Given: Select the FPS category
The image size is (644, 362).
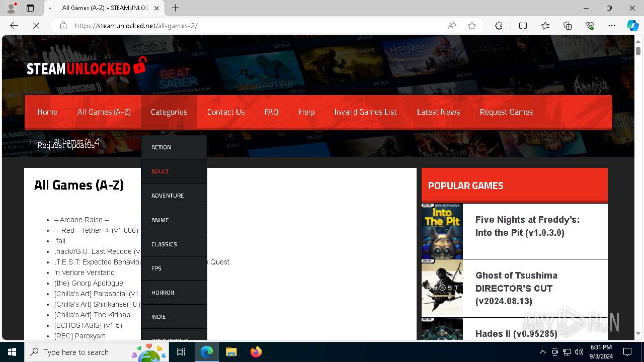Looking at the screenshot, I should [x=174, y=268].
